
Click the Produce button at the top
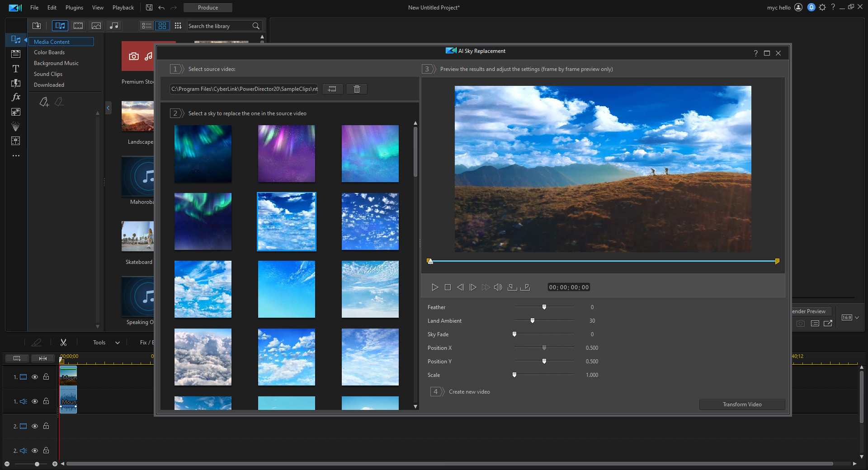pos(208,8)
